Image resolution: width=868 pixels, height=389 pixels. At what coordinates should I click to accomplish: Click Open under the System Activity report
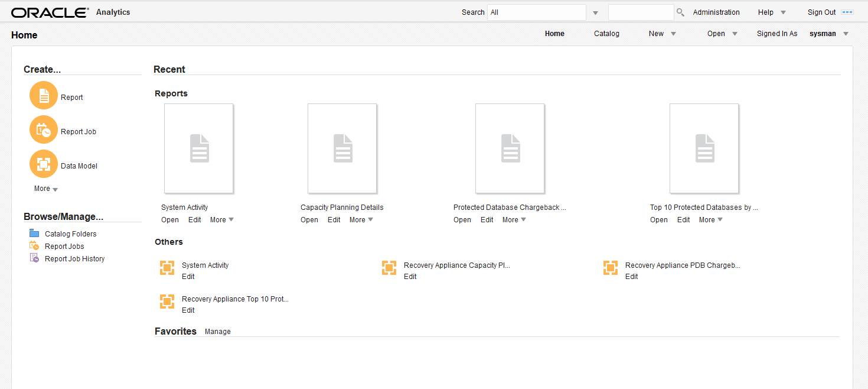point(170,220)
